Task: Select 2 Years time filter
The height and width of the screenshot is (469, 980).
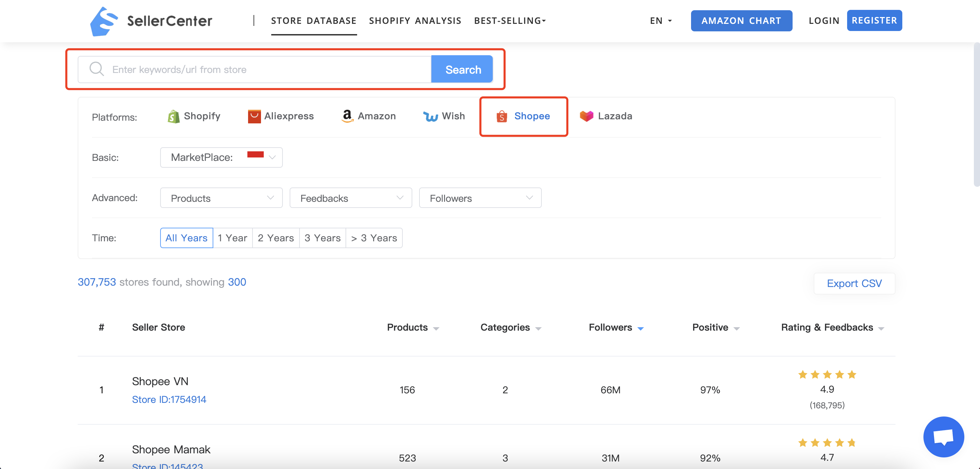Action: coord(276,238)
